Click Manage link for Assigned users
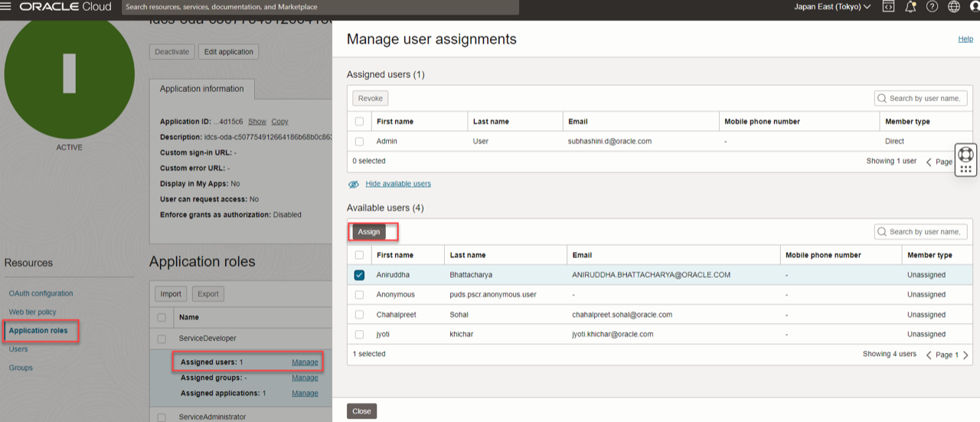The width and height of the screenshot is (980, 422). coord(305,362)
